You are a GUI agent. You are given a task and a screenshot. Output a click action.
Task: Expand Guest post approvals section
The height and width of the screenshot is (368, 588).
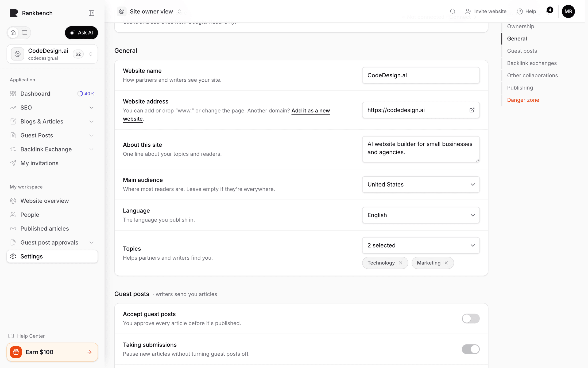52,242
